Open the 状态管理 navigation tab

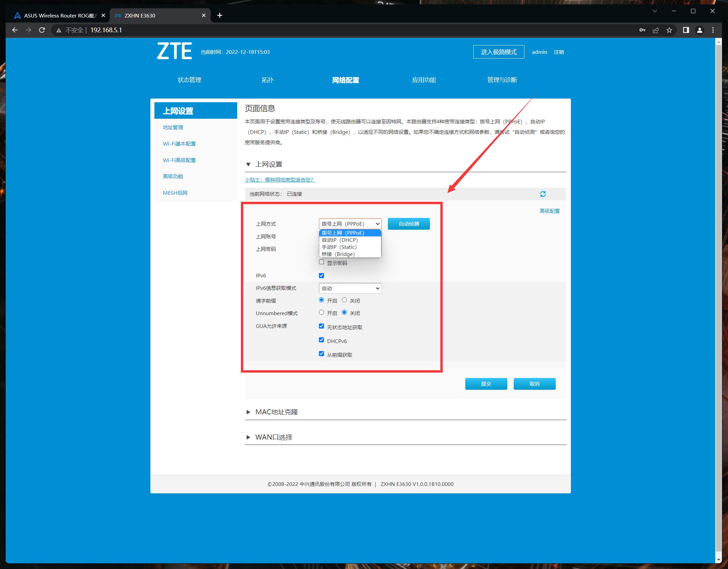[189, 80]
